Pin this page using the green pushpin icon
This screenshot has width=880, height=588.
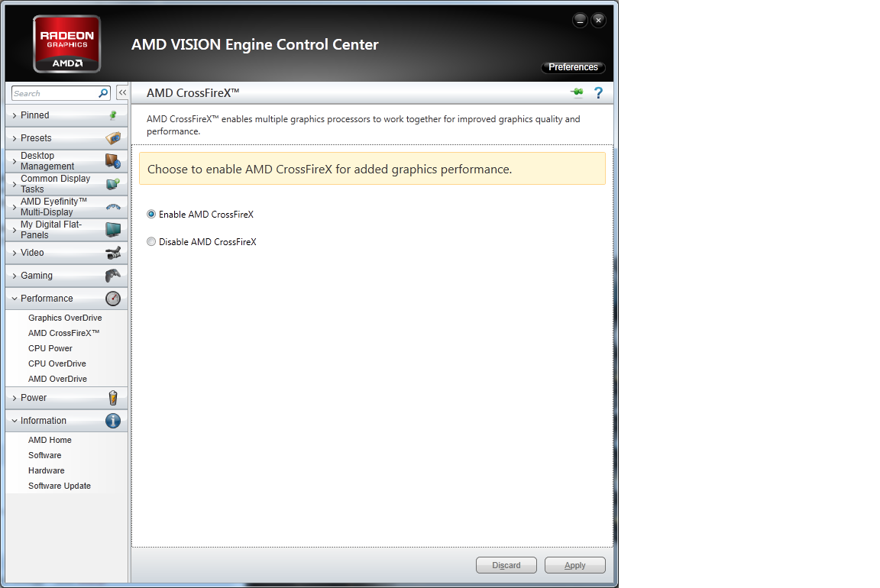click(577, 92)
